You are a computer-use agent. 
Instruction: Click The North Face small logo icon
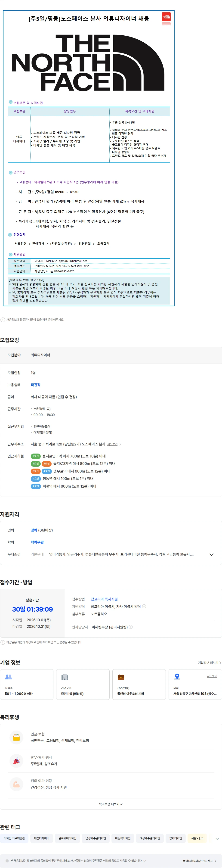tap(166, 17)
